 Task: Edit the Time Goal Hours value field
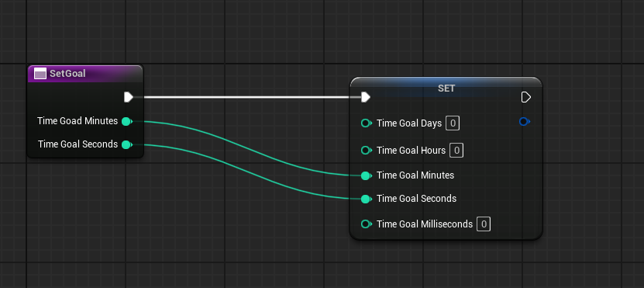(456, 150)
